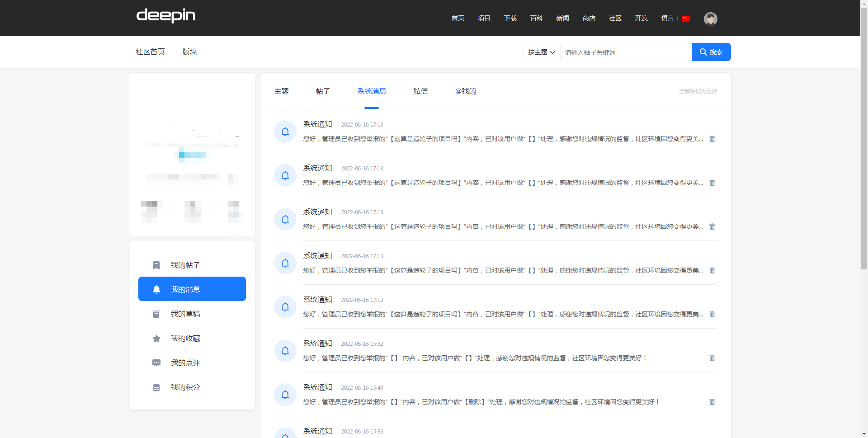Delete the 15:52 notification with trash icon
This screenshot has height=438, width=868.
[712, 358]
